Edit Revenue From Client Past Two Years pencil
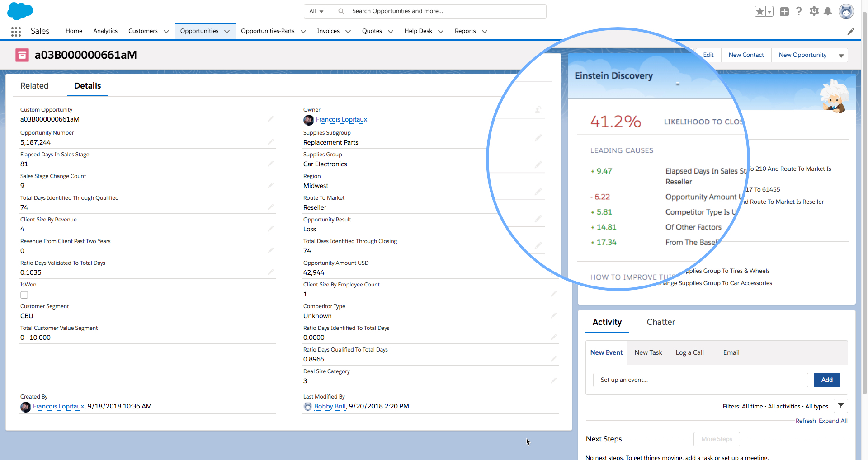This screenshot has width=868, height=460. [270, 250]
